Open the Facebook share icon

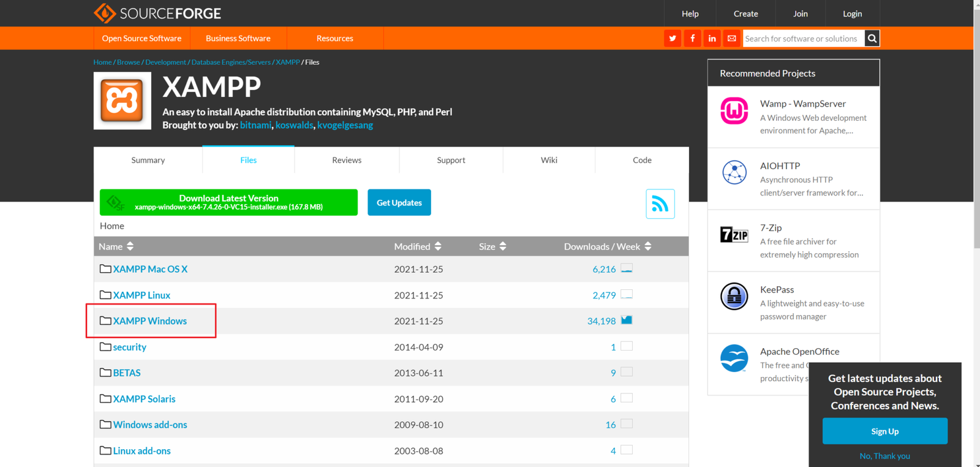692,38
